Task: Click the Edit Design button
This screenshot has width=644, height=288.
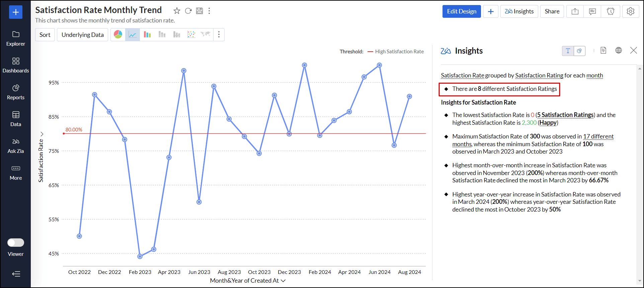Action: coord(461,11)
